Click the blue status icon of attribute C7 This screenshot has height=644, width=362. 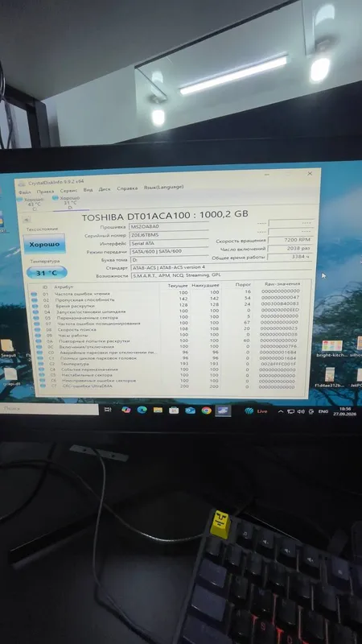tap(43, 386)
